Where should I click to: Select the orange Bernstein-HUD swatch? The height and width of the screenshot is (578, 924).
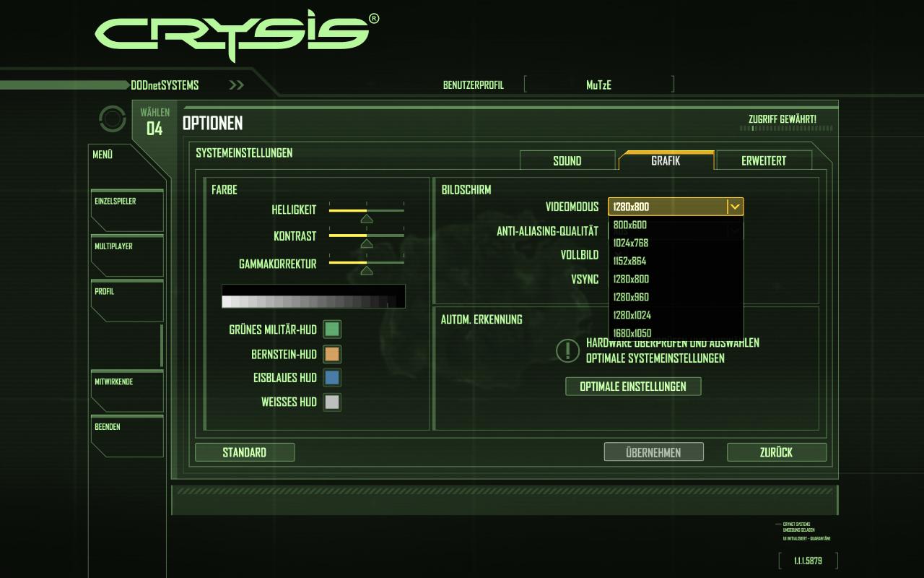[332, 354]
